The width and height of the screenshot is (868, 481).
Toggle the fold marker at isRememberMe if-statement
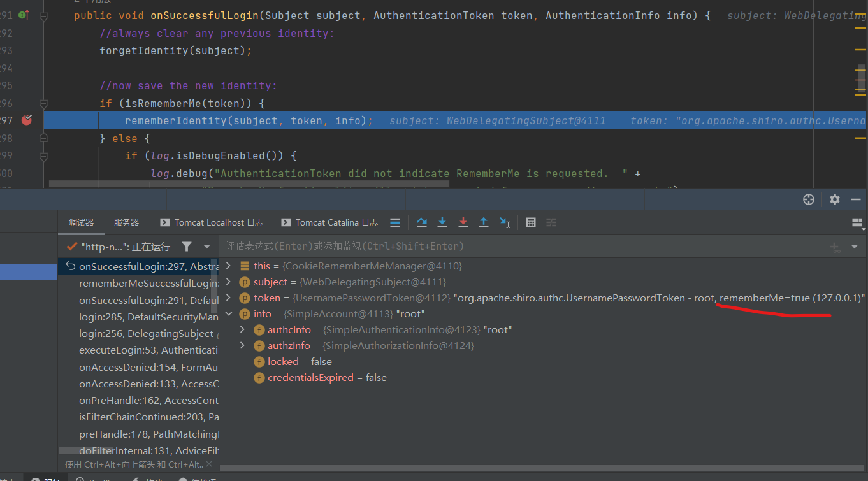(x=44, y=103)
